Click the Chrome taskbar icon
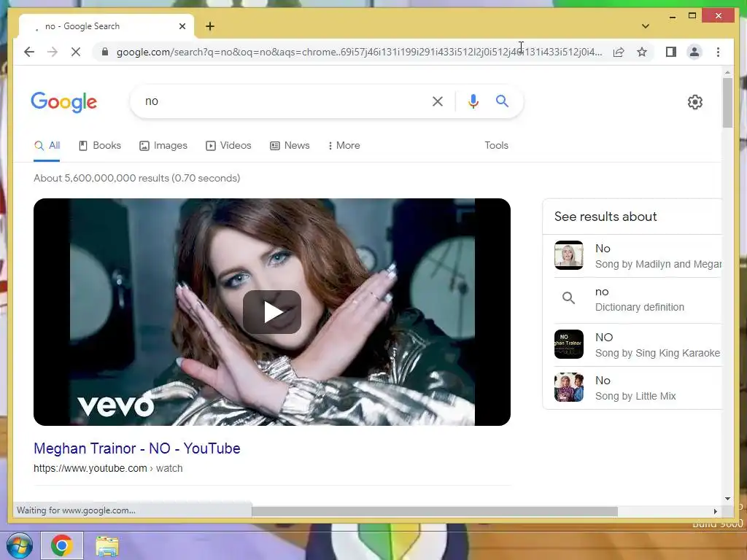Image resolution: width=747 pixels, height=560 pixels. coord(62,545)
